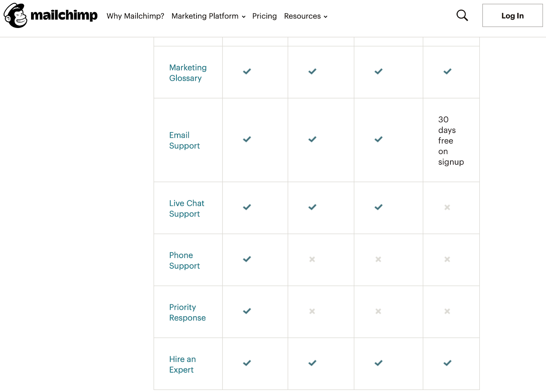Image resolution: width=546 pixels, height=392 pixels.
Task: Open the search magnifier icon
Action: 462,15
